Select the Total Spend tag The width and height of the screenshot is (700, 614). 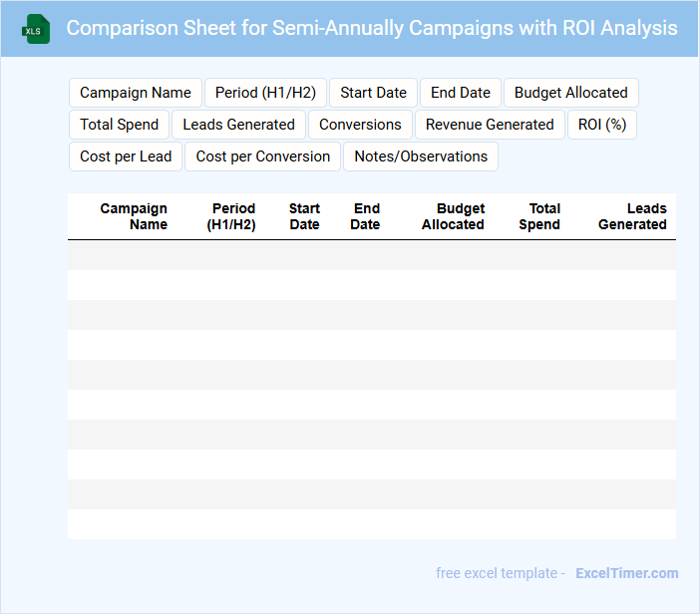(120, 125)
